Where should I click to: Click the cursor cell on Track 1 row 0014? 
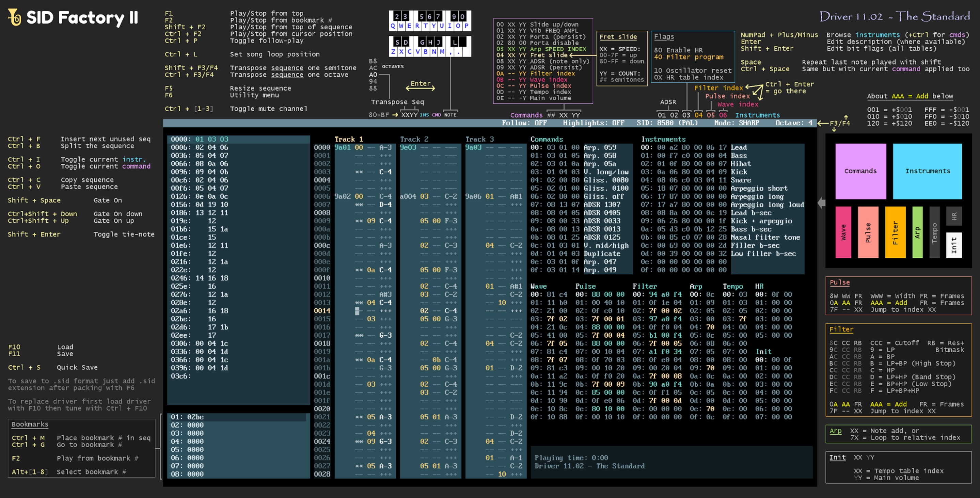[357, 311]
